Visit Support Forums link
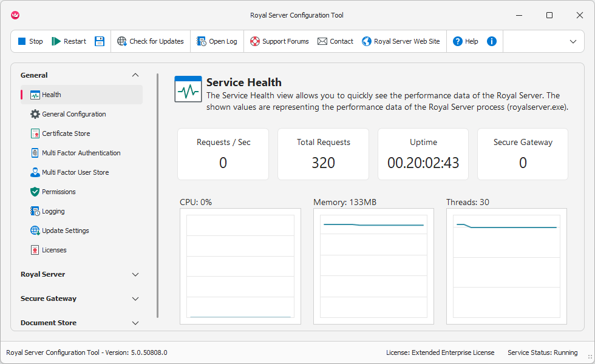This screenshot has width=595, height=364. 279,41
